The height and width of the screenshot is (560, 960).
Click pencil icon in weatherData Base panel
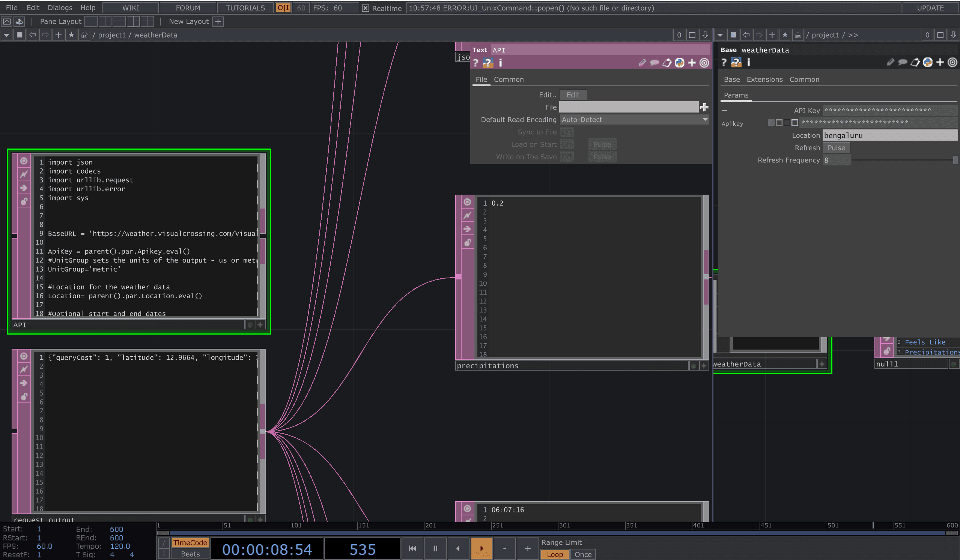point(890,62)
